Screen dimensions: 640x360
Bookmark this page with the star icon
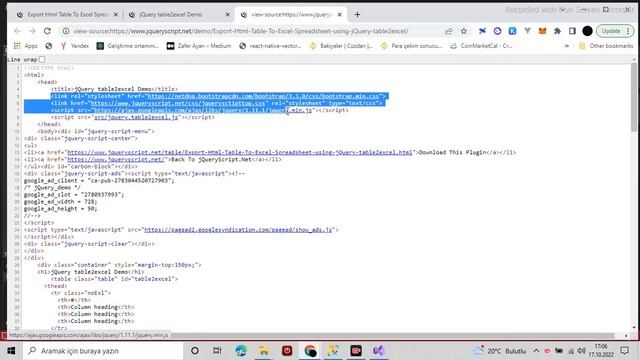click(x=464, y=31)
